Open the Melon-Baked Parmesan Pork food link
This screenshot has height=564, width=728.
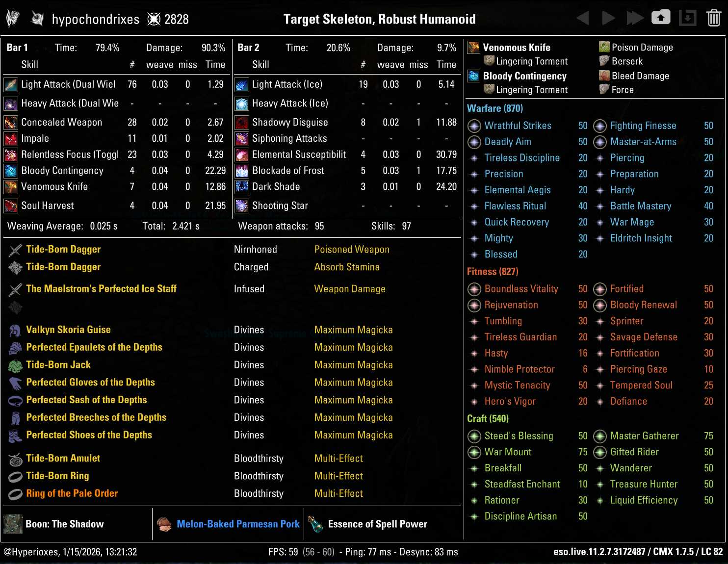click(238, 524)
